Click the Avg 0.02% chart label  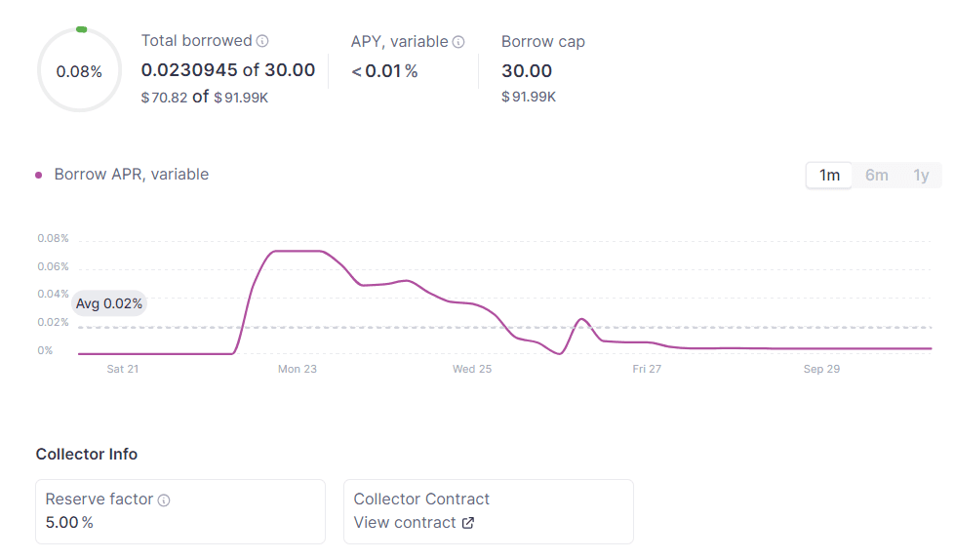pyautogui.click(x=109, y=303)
